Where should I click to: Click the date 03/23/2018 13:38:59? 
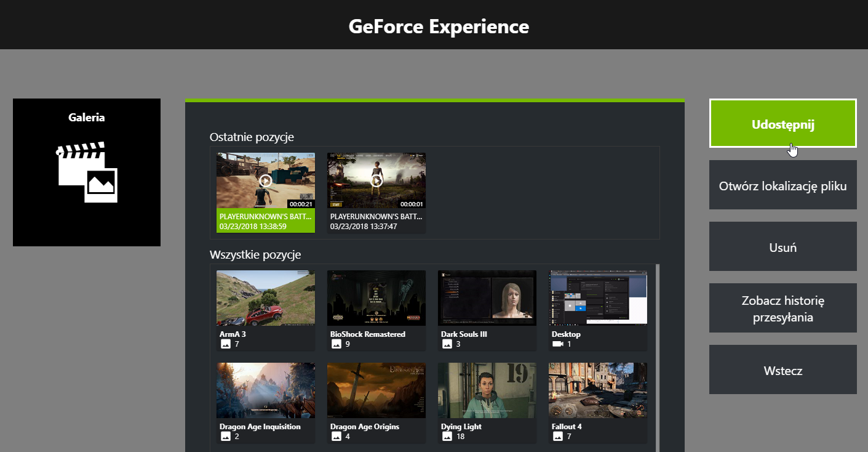click(254, 227)
